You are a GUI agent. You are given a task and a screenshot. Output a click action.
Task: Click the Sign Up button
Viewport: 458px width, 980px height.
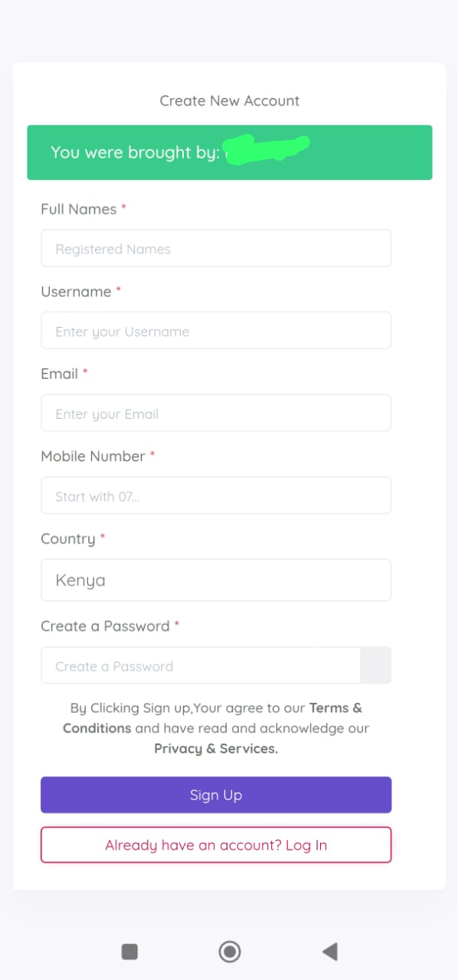[216, 795]
